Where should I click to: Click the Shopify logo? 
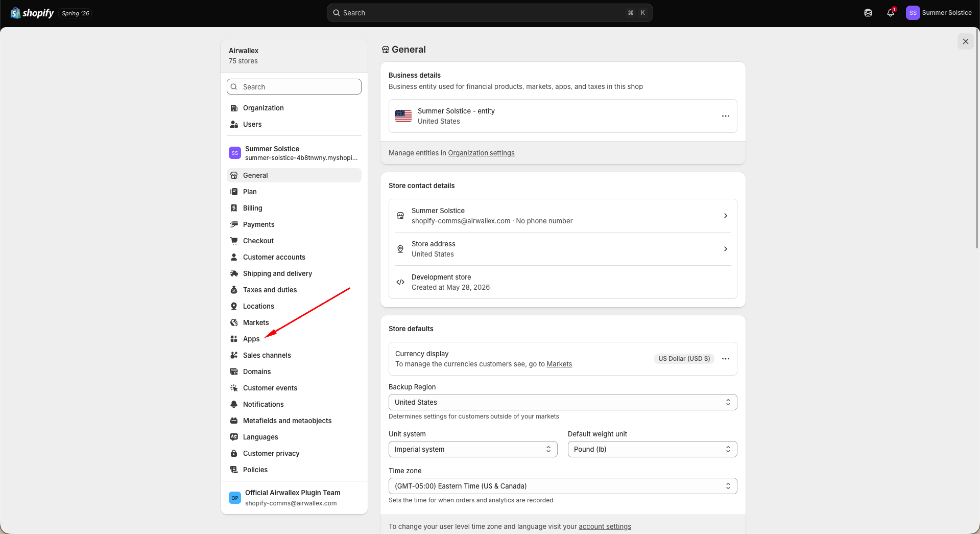[x=32, y=13]
